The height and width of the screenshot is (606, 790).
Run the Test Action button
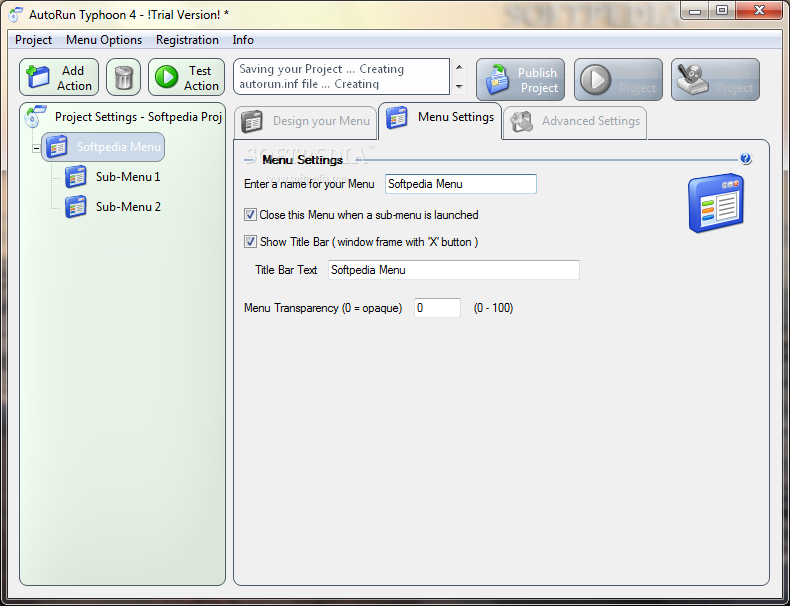186,78
